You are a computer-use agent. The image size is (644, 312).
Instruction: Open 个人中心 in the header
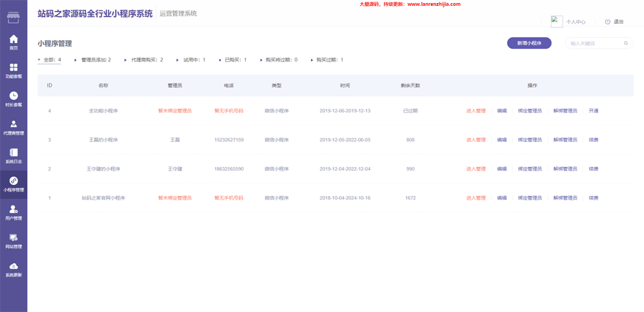click(x=575, y=22)
